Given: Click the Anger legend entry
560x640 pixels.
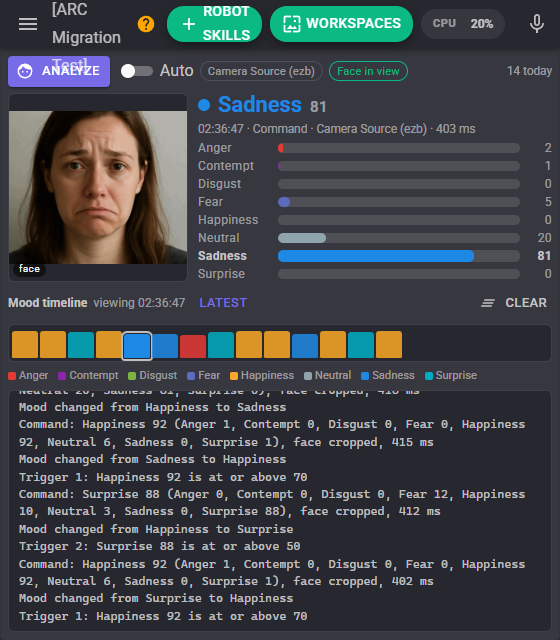Looking at the screenshot, I should point(28,376).
